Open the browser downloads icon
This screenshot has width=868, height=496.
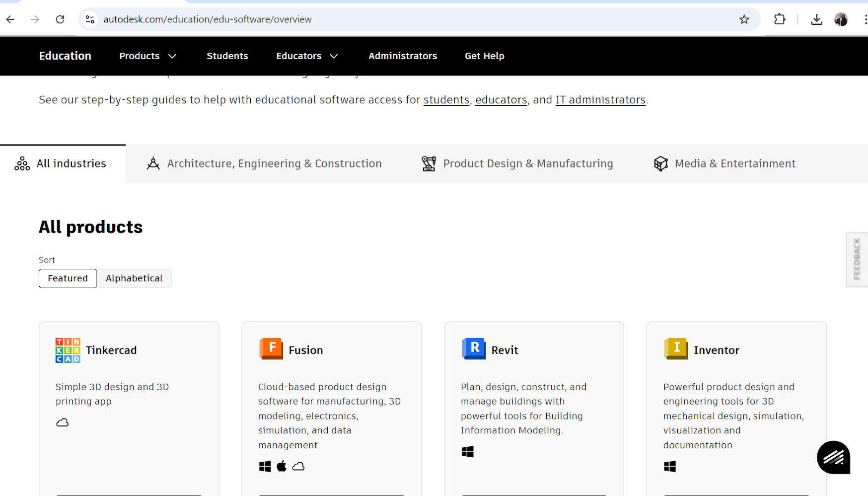[x=816, y=19]
